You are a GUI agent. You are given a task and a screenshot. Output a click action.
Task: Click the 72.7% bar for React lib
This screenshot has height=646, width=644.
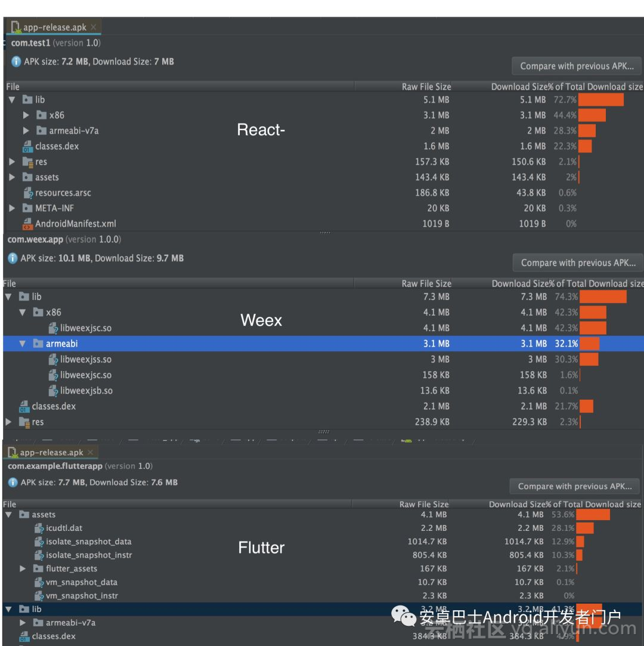point(601,100)
